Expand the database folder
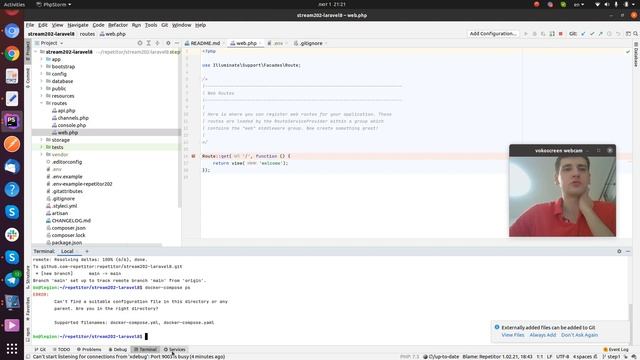Screen dimensions: 640x360 click(42, 81)
